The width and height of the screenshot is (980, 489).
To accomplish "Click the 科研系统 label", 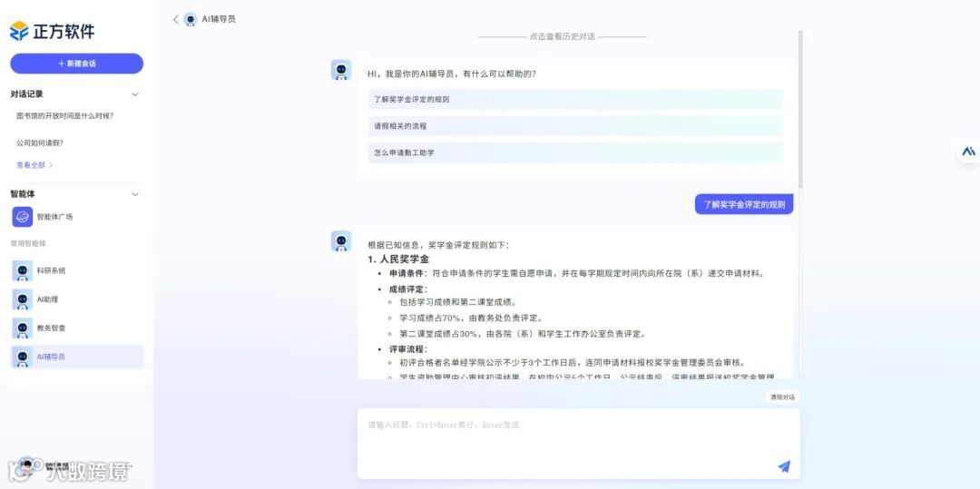I will pyautogui.click(x=51, y=271).
